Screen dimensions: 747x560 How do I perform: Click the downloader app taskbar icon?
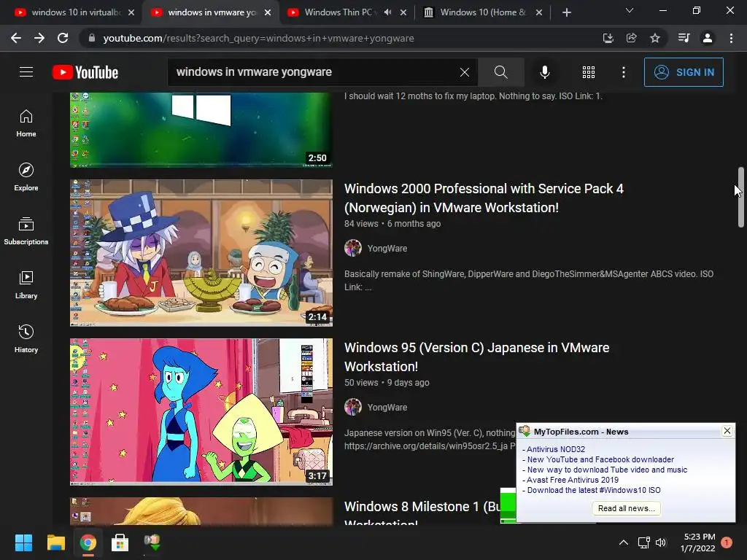(152, 542)
